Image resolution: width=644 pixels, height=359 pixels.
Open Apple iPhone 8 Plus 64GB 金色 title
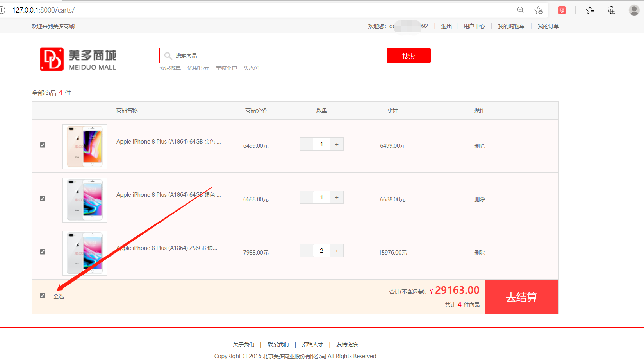(x=169, y=142)
